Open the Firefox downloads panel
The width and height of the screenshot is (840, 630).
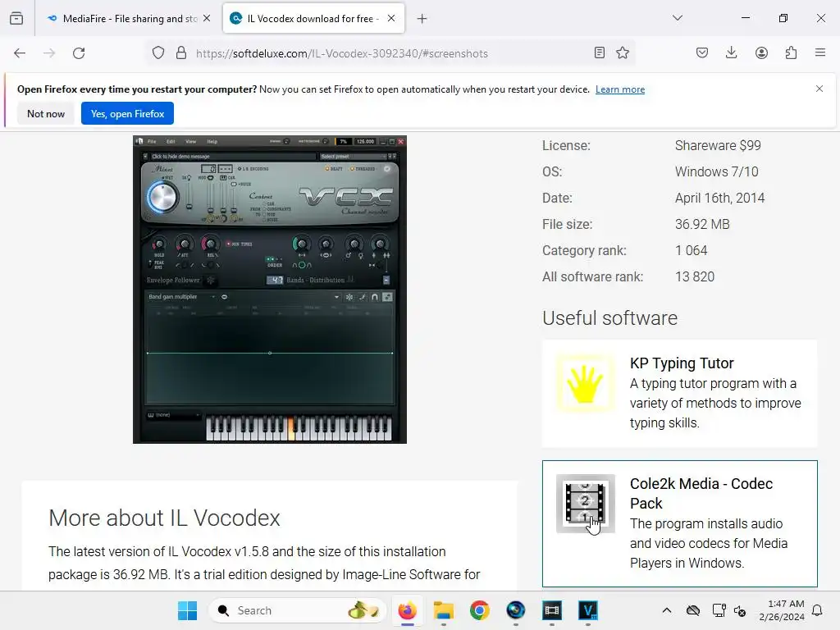coord(731,52)
